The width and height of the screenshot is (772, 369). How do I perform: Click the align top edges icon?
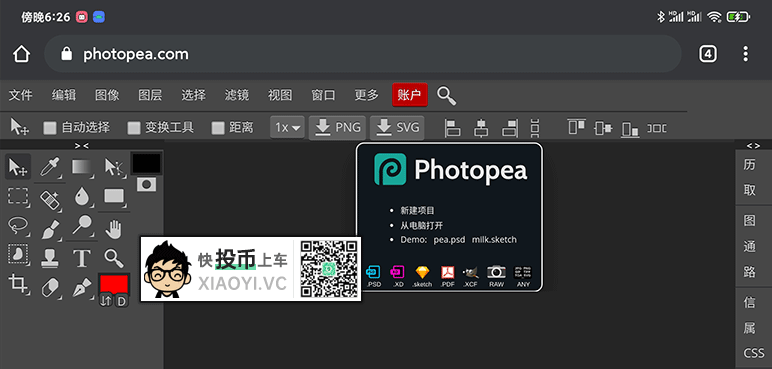pos(576,127)
